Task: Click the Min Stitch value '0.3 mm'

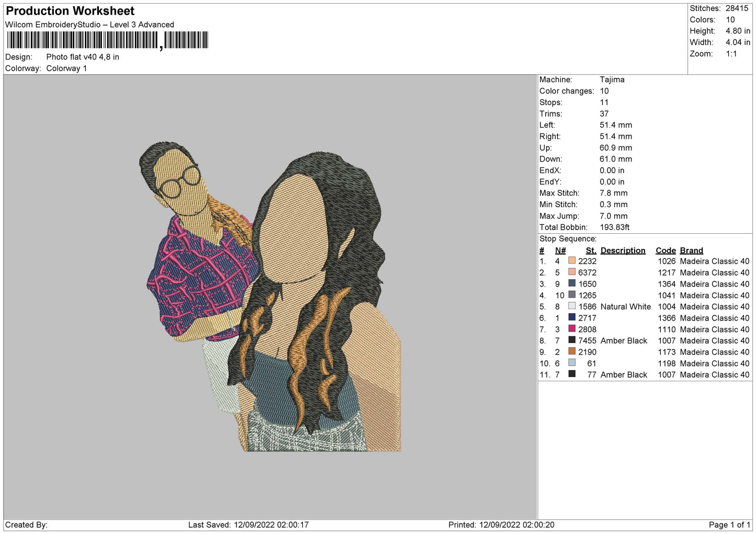Action: [x=614, y=204]
